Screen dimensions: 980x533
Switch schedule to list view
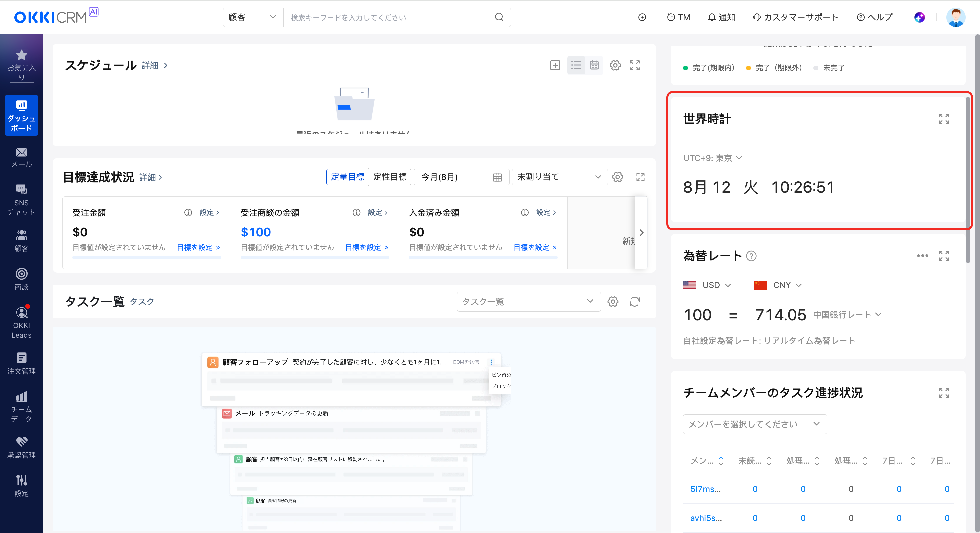[576, 65]
